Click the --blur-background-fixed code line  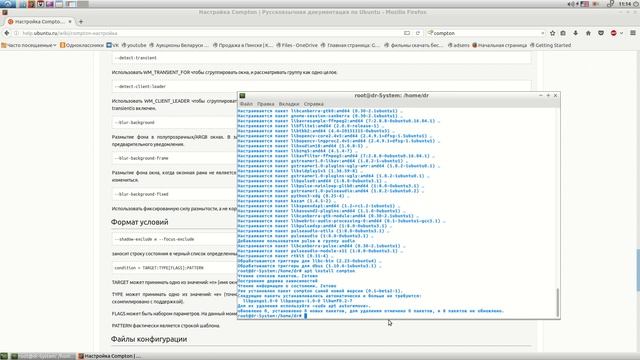(142, 194)
